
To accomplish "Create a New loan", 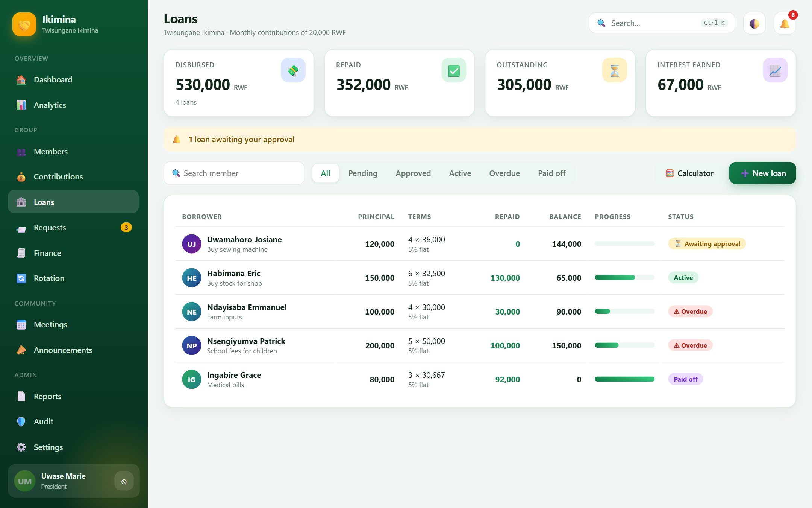I will 762,173.
